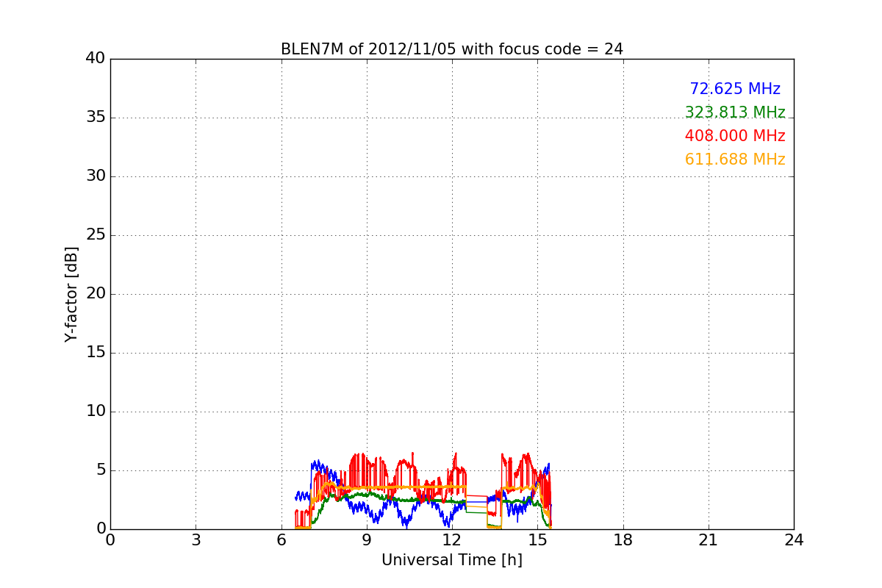Select the 611.688 MHz legend label
Viewport: 882px width, 588px height.
point(735,159)
